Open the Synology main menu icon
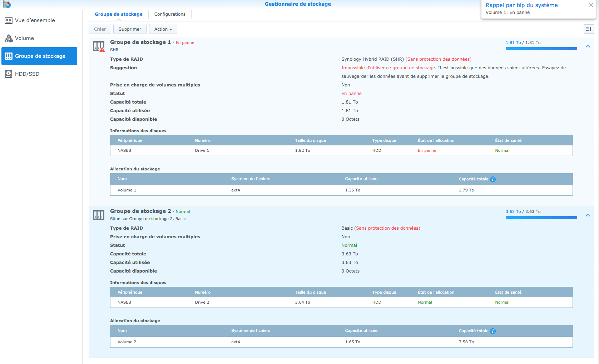The width and height of the screenshot is (599, 364). point(7,4)
